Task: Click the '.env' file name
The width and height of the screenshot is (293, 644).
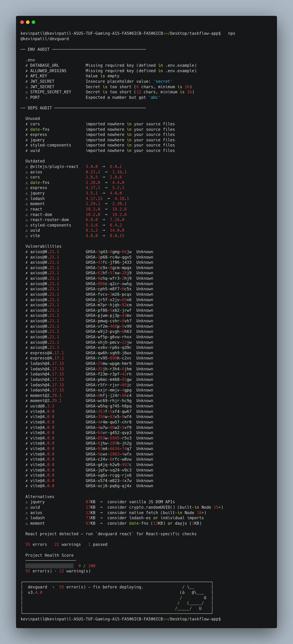Action: coord(30,60)
